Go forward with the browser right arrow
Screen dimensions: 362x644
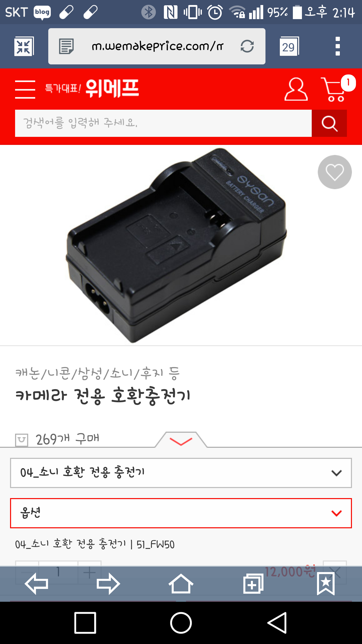tap(108, 584)
